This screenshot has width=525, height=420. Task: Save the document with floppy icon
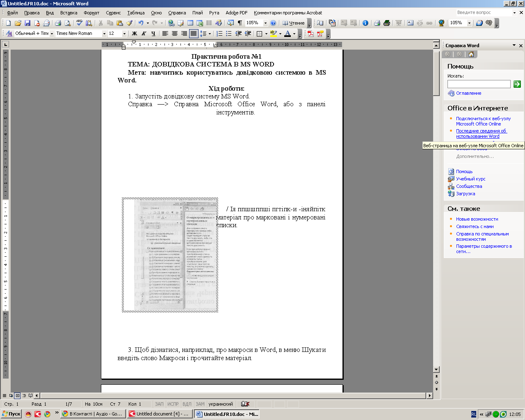[27, 23]
